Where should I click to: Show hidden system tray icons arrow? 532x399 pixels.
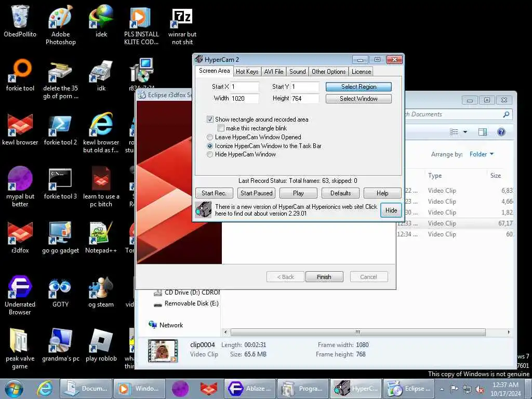[x=442, y=389]
